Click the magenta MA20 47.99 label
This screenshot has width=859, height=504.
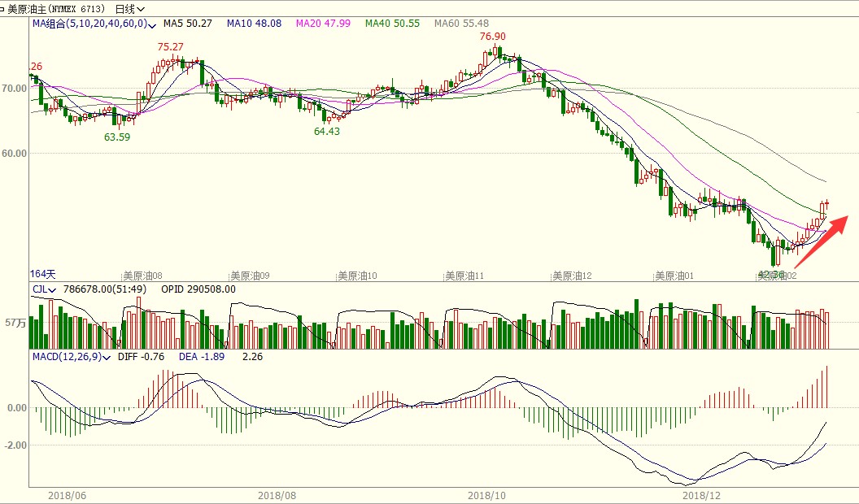pos(323,24)
